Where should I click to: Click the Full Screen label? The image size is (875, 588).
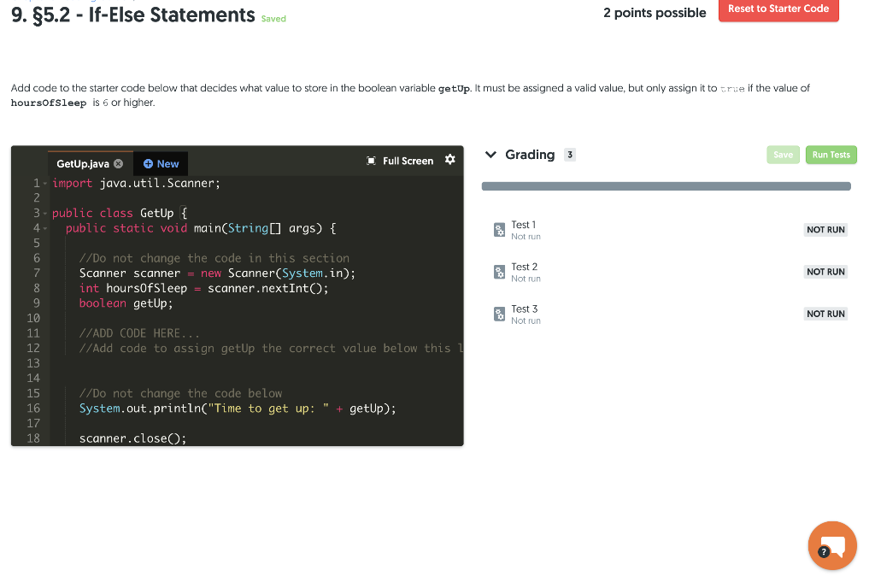coord(408,161)
